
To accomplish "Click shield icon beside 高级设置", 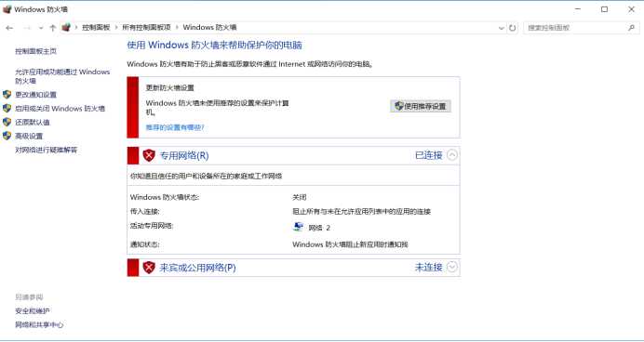I will 7,136.
